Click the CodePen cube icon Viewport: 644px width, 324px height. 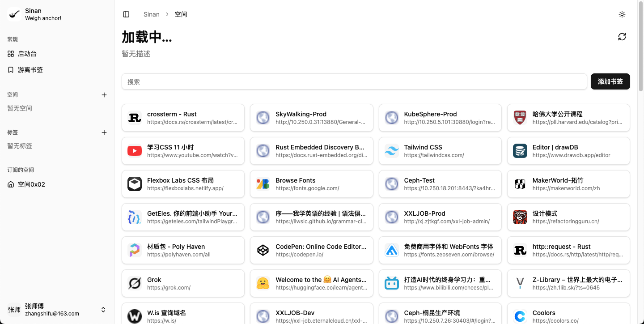(263, 250)
